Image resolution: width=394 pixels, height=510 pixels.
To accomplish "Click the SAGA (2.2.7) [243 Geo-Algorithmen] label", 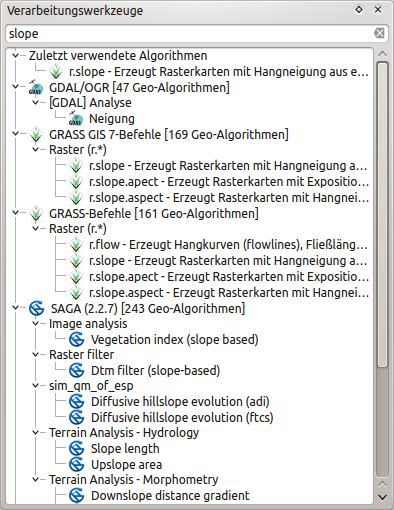I will coord(148,308).
